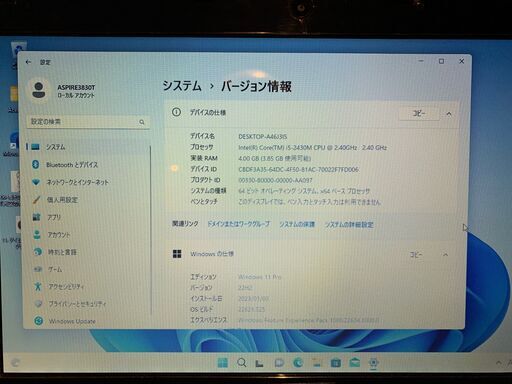Open taskbar Search magnifier
The height and width of the screenshot is (384, 512).
(242, 363)
